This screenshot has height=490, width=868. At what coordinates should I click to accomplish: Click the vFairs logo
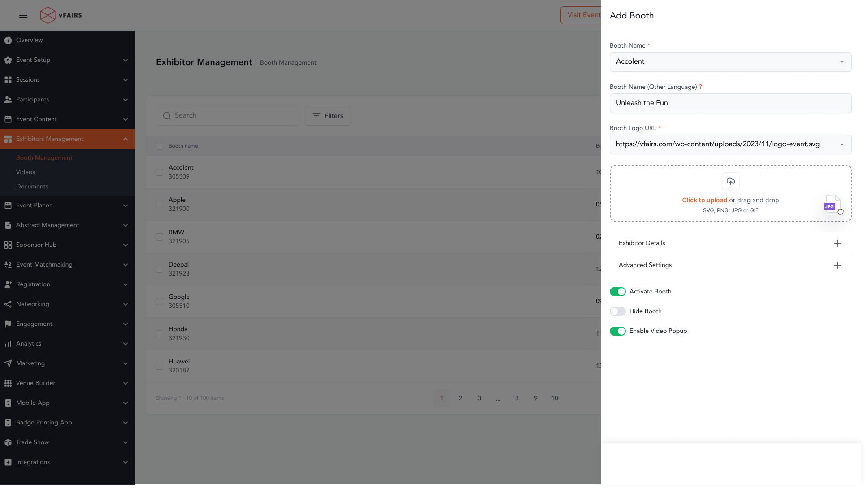61,15
